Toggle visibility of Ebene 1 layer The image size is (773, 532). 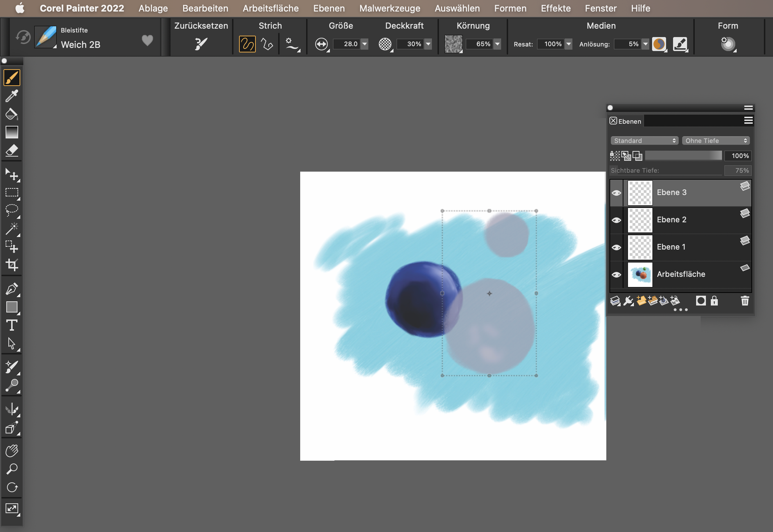pyautogui.click(x=616, y=247)
